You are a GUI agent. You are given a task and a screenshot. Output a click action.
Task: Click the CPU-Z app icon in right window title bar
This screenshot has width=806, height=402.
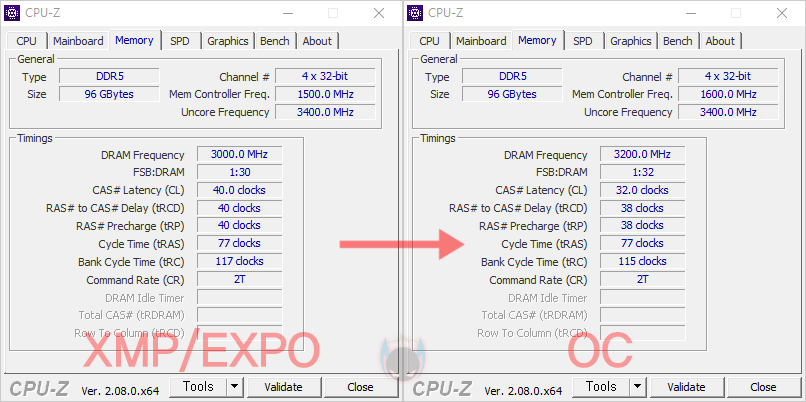point(415,13)
